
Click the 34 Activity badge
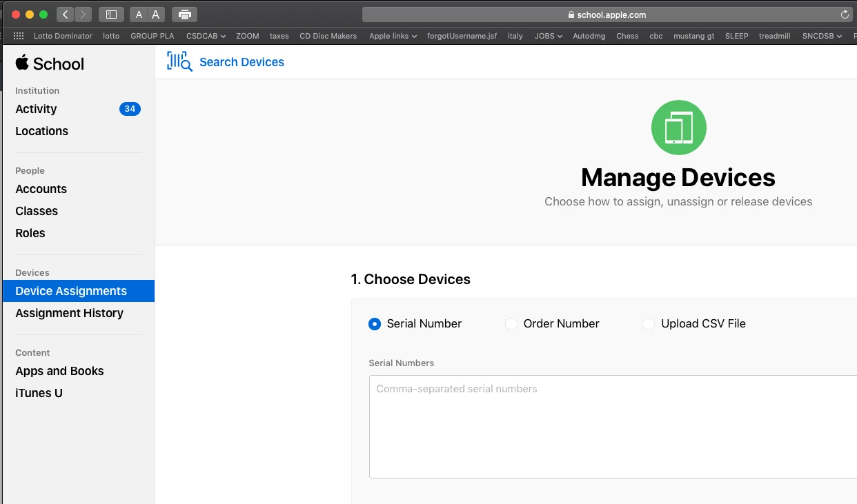pos(130,109)
